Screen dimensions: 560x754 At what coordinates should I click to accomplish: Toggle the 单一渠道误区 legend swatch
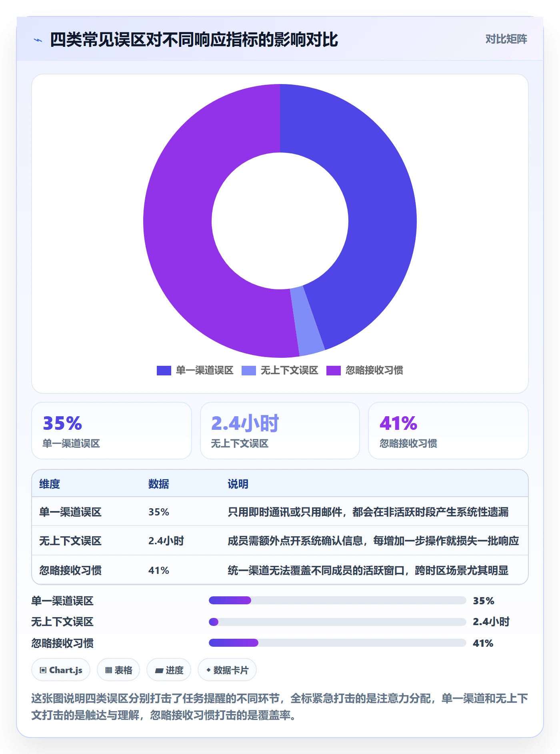coord(164,370)
